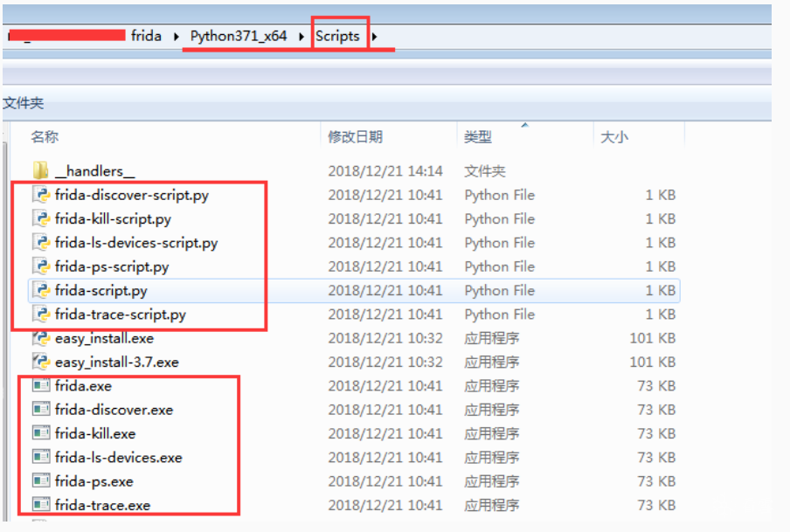Select file name frida-ls-devices.exe
The image size is (790, 532).
pyautogui.click(x=118, y=458)
